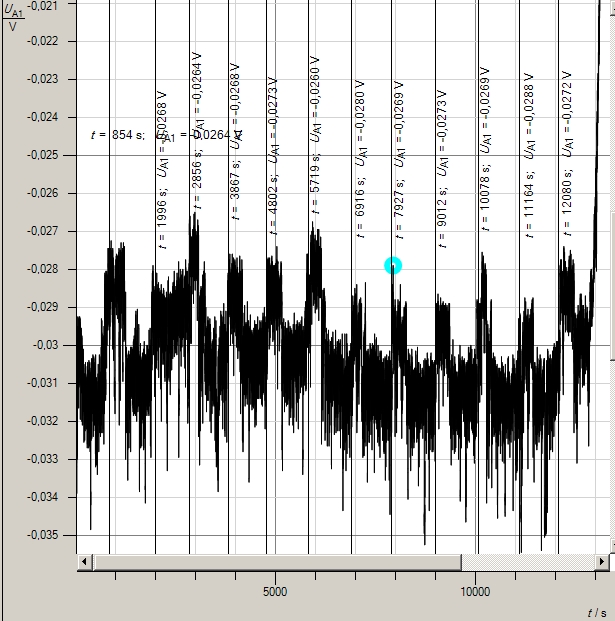Screen dimensions: 615x621
Task: Click the 5000 tick label on time axis
Action: click(275, 591)
